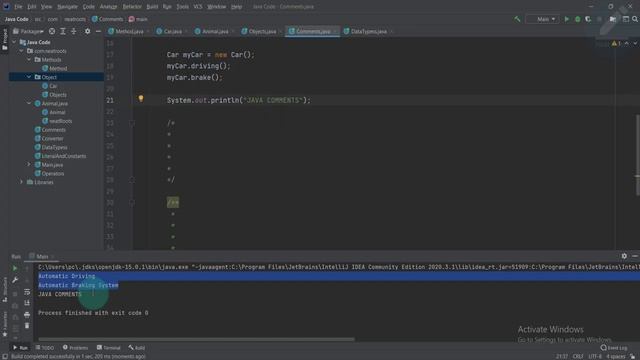
Task: Collapse Animal.java tree node
Action: pyautogui.click(x=29, y=104)
